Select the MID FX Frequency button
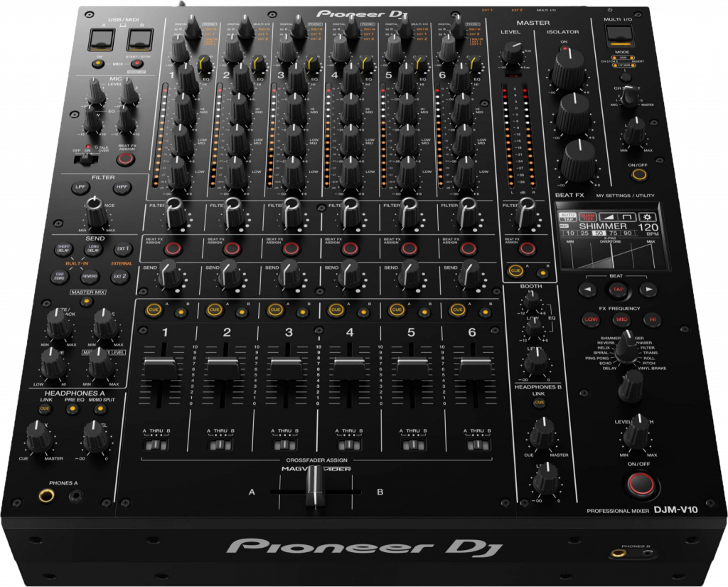 pos(621,319)
